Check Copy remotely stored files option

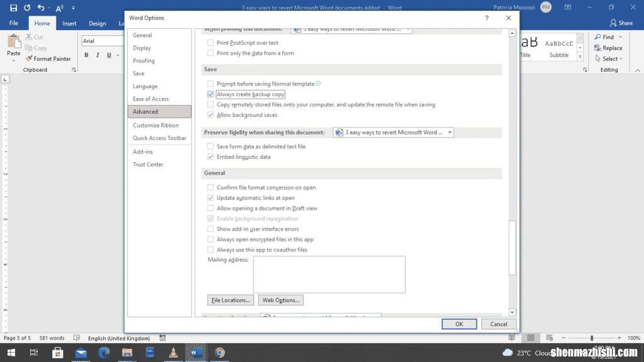click(x=211, y=105)
